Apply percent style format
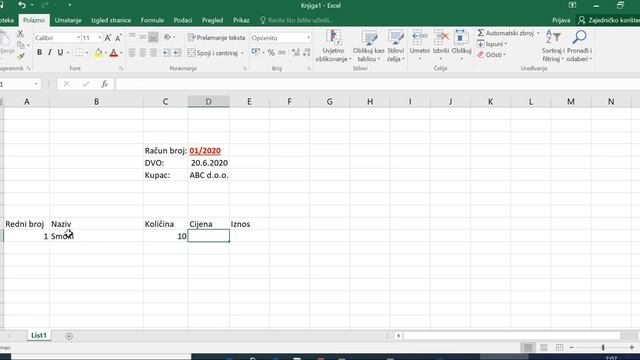 [x=271, y=53]
